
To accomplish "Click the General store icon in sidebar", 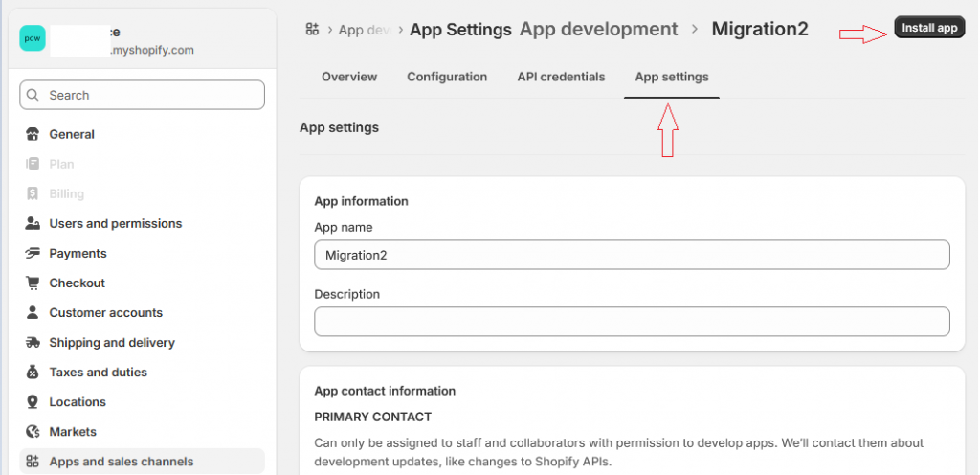I will pyautogui.click(x=33, y=134).
